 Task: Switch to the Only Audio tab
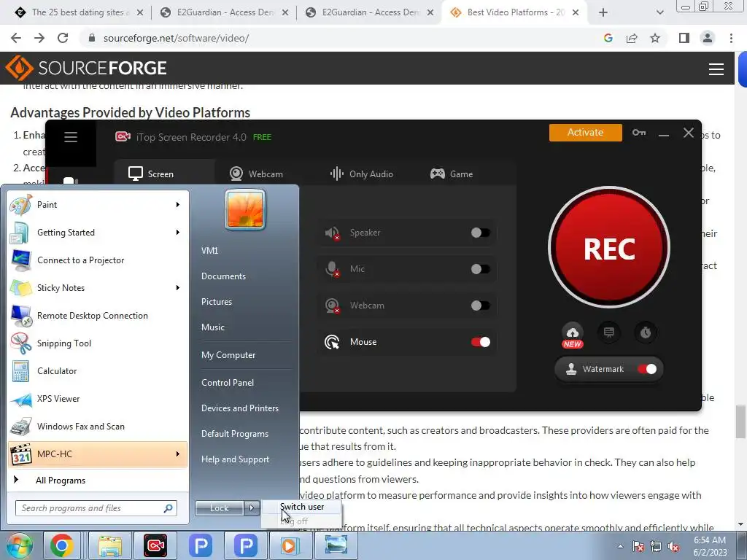coord(362,174)
